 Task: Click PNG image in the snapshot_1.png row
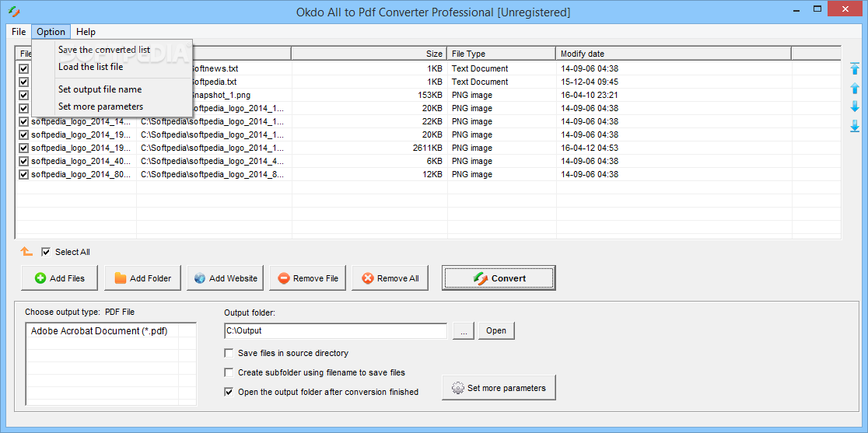click(x=471, y=95)
